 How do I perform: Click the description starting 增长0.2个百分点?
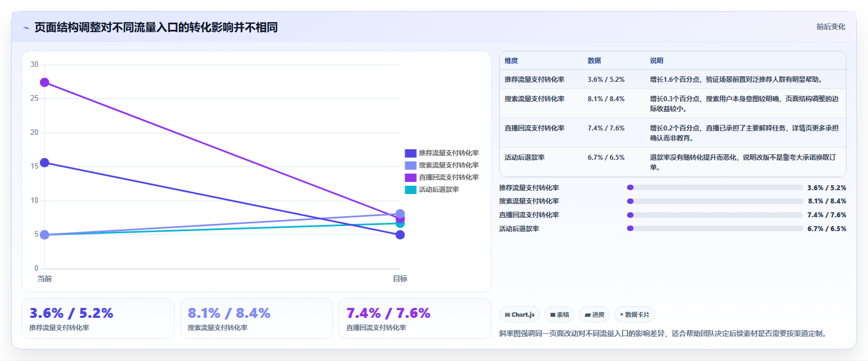coord(744,133)
